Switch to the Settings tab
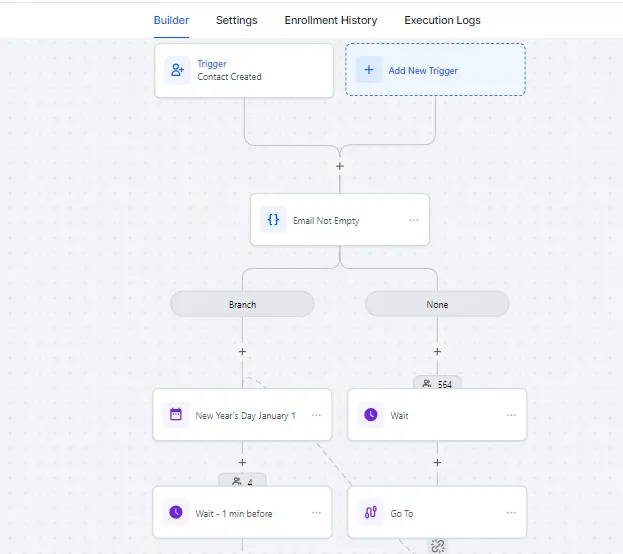This screenshot has height=554, width=623. point(236,20)
